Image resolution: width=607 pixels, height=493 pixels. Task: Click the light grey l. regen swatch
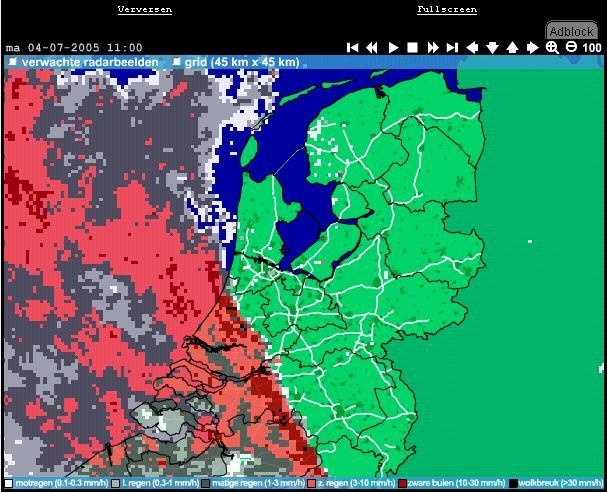pos(115,483)
